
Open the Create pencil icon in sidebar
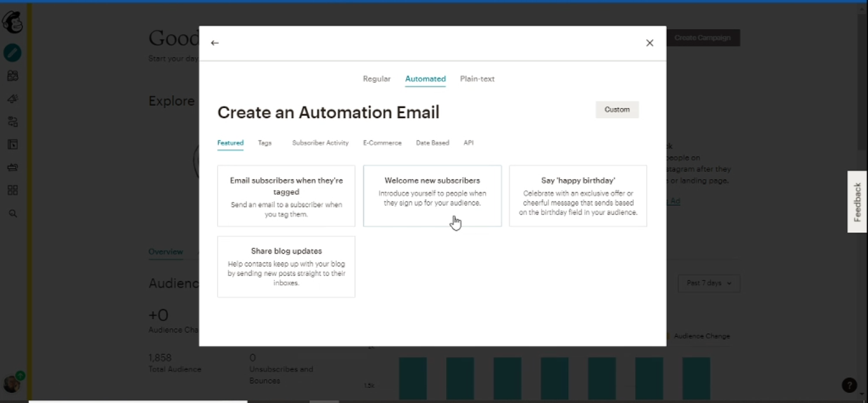12,53
